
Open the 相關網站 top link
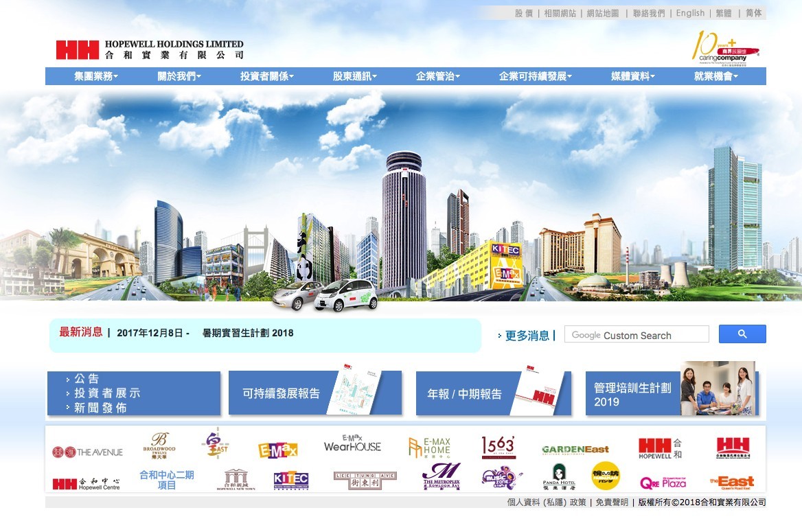tap(560, 13)
